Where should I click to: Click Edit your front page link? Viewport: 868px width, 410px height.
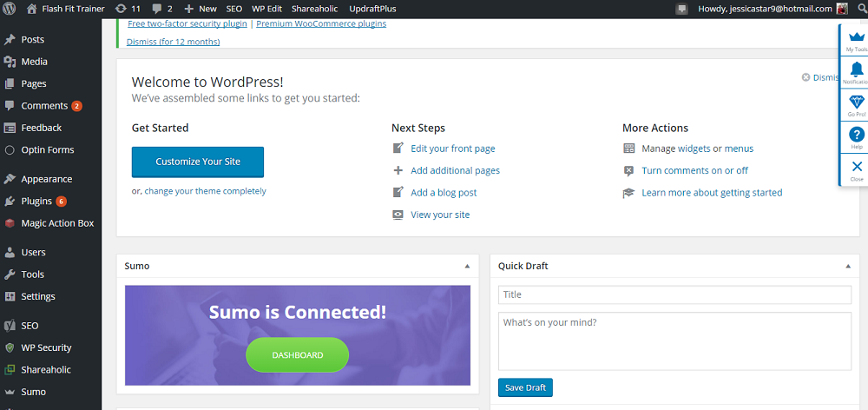click(x=453, y=149)
